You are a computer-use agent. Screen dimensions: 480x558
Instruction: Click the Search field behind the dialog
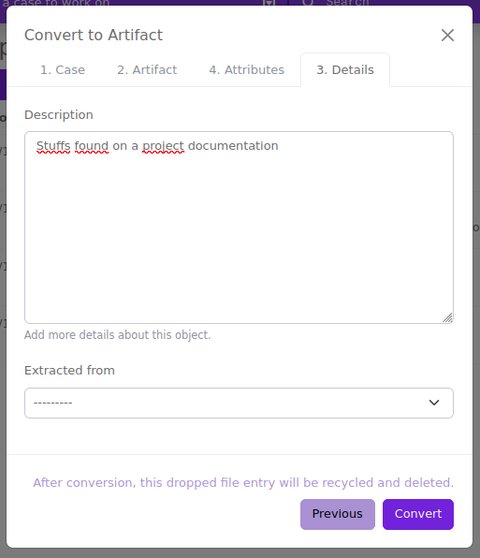pos(347,3)
